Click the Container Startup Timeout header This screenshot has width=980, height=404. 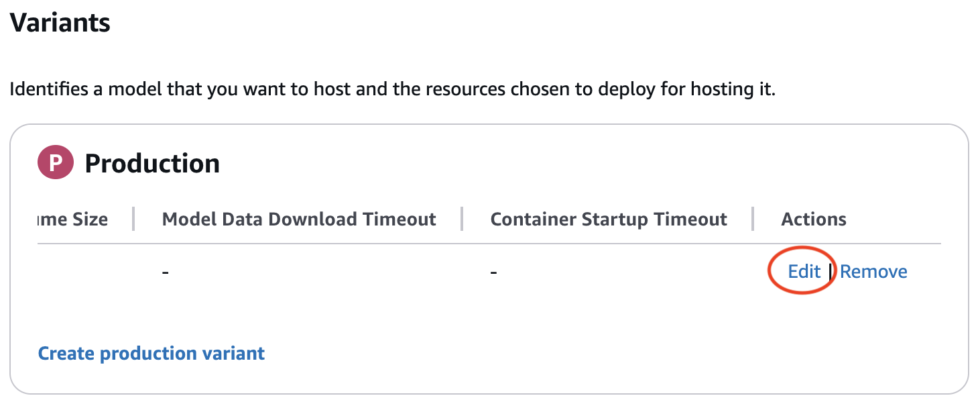click(x=609, y=219)
